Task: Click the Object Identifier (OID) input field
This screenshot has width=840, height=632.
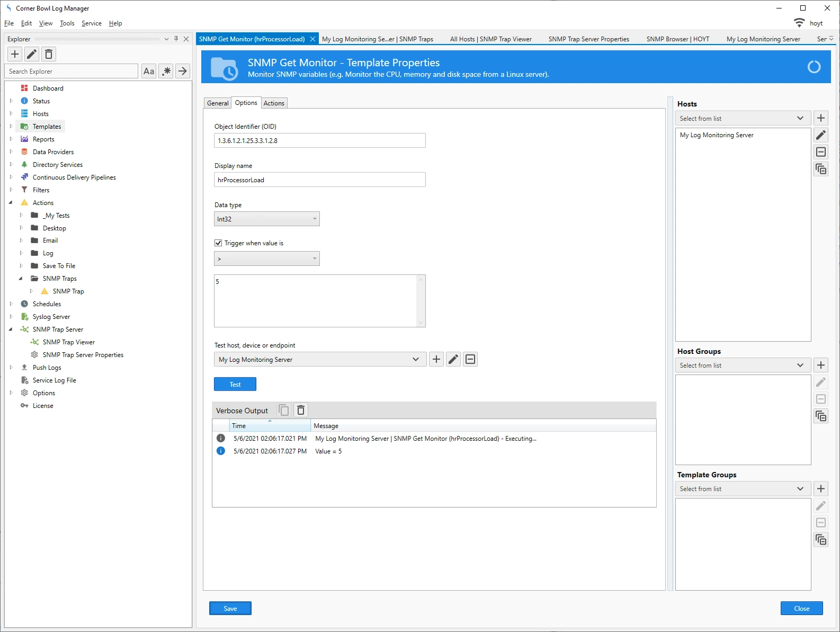Action: 319,140
